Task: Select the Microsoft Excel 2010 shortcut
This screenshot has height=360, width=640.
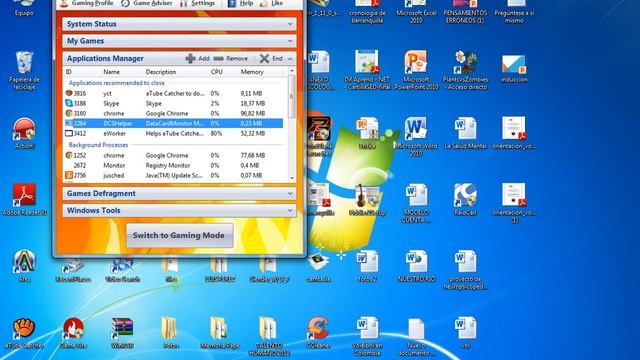Action: pyautogui.click(x=416, y=10)
